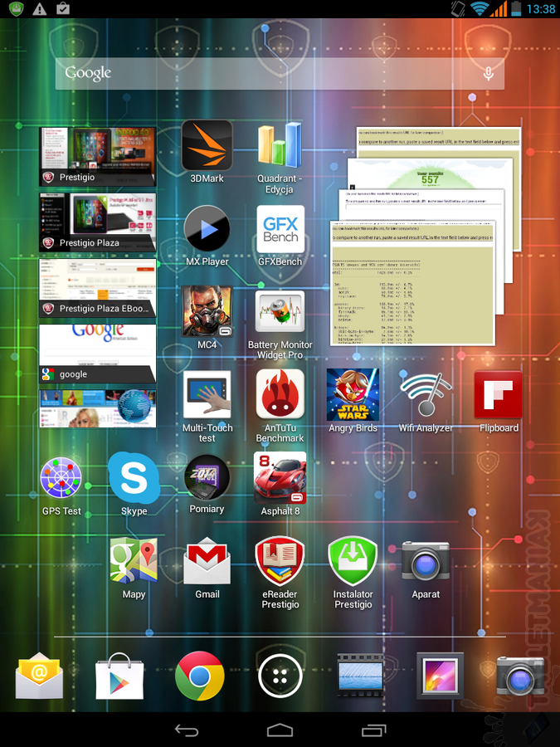
Task: Tap the Back navigation button
Action: (x=186, y=730)
